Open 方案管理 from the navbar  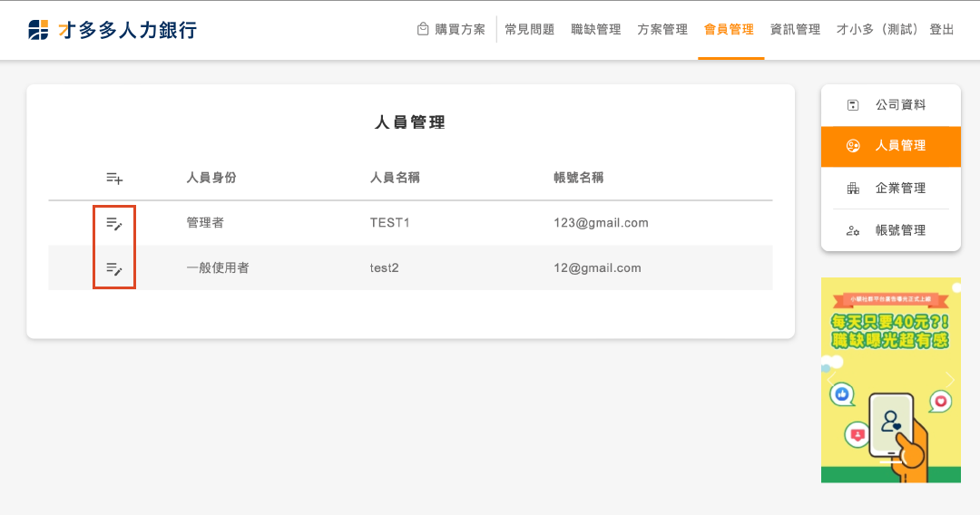point(662,30)
